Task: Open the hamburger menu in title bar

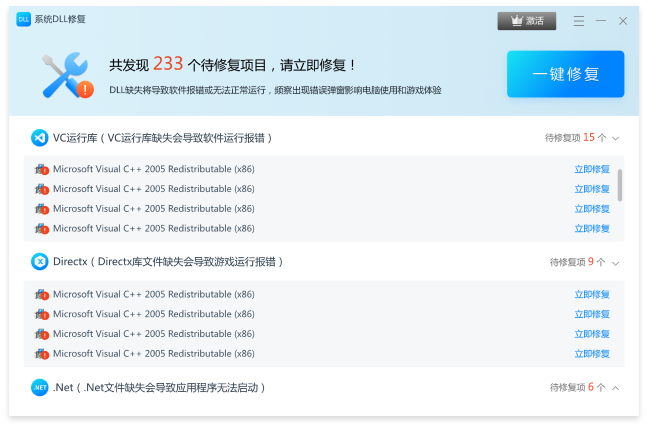Action: tap(579, 21)
